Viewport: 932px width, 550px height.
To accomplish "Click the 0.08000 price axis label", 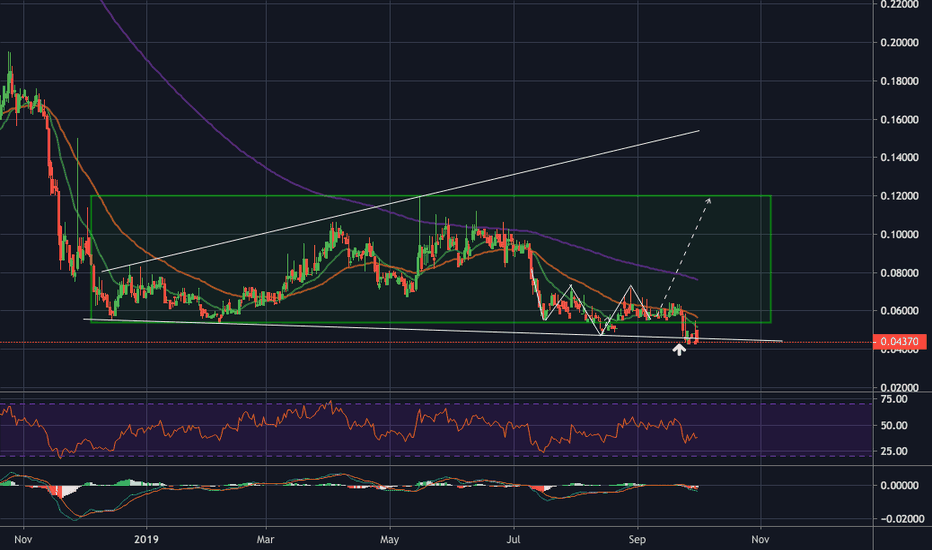I will 899,273.
